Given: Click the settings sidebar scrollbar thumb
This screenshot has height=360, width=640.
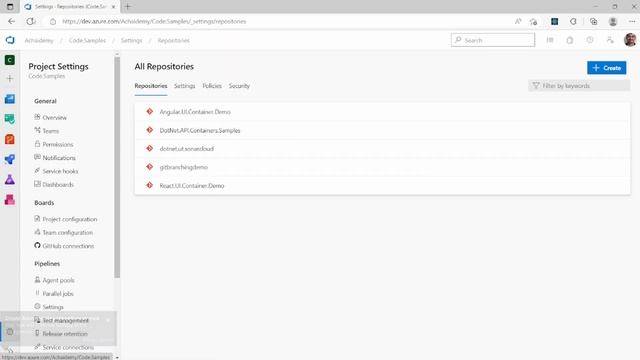Looking at the screenshot, I should click(x=117, y=167).
